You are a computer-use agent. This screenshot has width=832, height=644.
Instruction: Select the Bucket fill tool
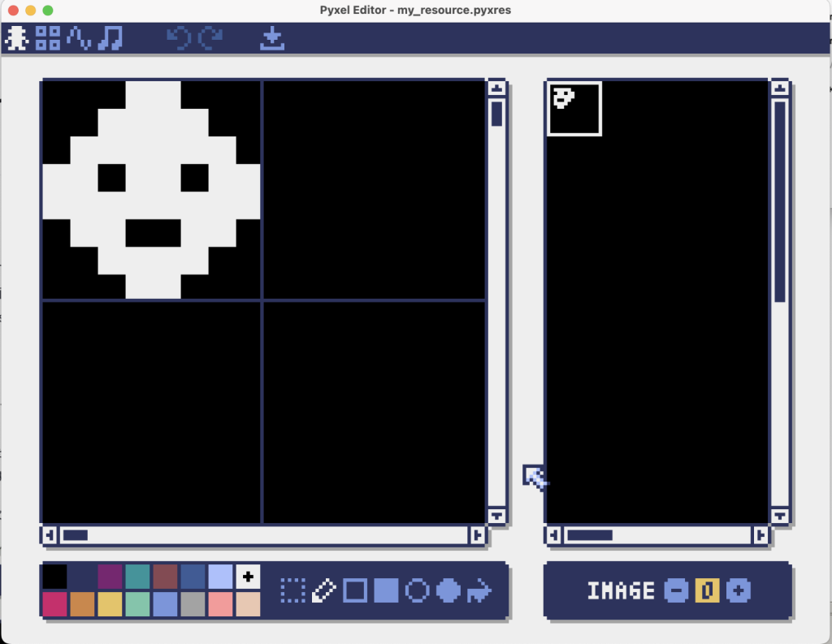(x=479, y=590)
